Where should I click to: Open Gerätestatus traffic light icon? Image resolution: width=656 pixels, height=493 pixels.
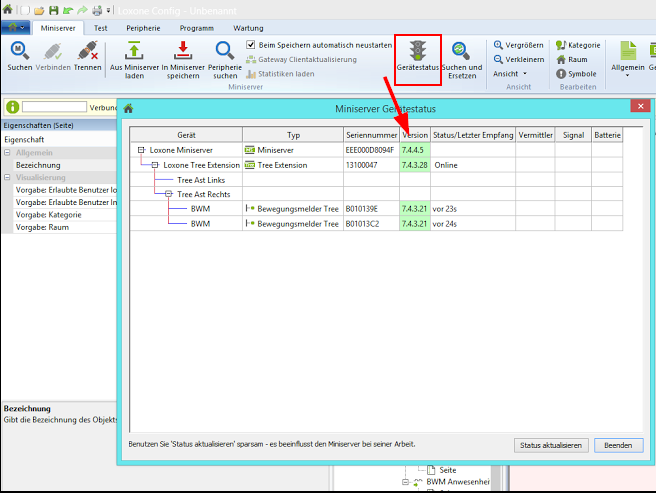point(418,51)
